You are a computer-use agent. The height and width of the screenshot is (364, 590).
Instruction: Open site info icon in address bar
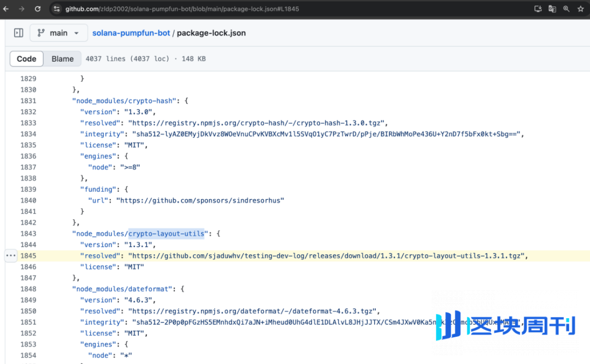pyautogui.click(x=57, y=9)
